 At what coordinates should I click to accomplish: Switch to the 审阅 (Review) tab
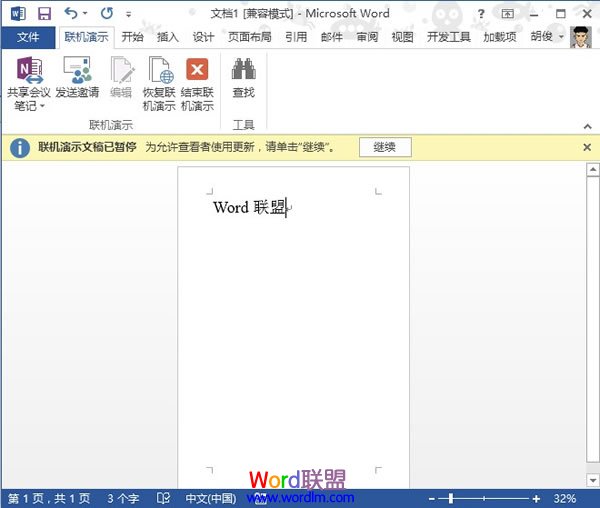click(x=366, y=37)
